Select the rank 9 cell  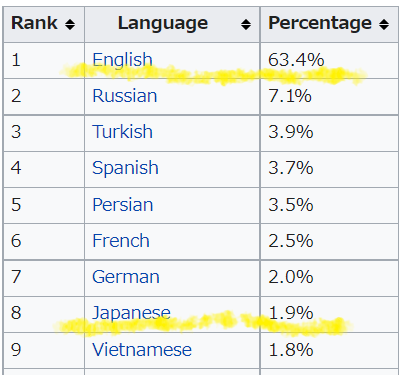pyautogui.click(x=44, y=350)
